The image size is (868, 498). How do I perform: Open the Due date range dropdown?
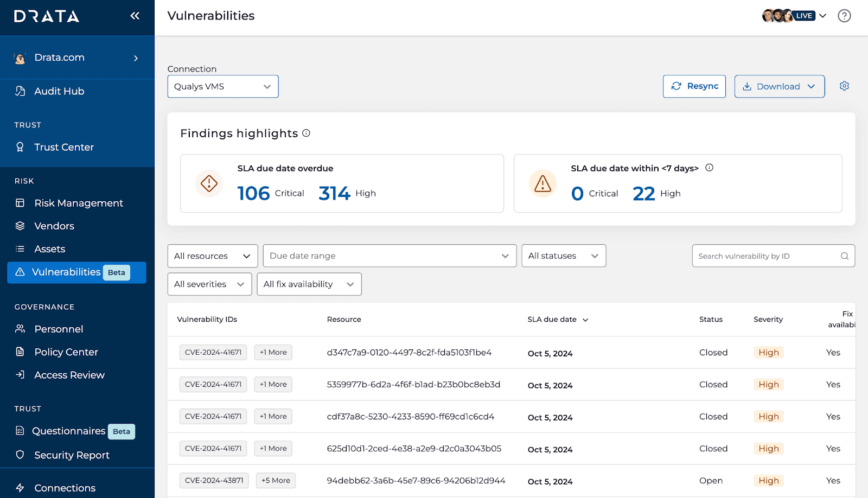pos(389,256)
